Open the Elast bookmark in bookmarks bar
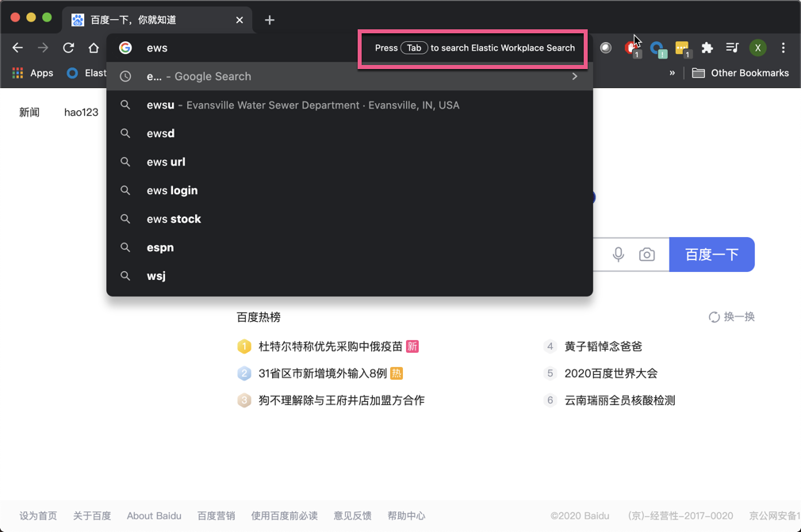 point(86,73)
